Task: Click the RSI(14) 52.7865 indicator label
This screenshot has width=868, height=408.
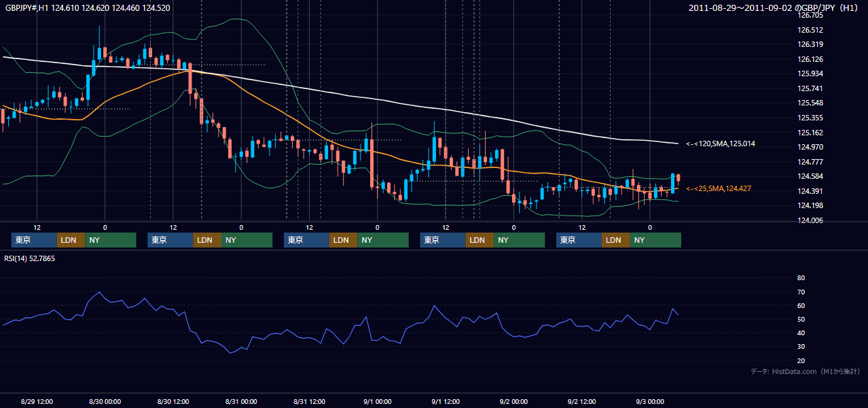Action: [x=29, y=258]
